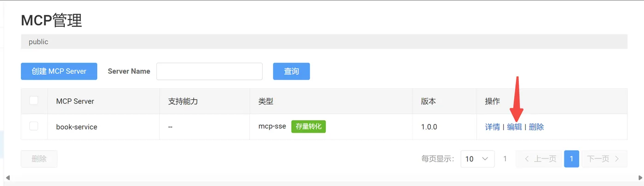
Task: Click the left horizontal scrollbar arrow
Action: [x=7, y=177]
